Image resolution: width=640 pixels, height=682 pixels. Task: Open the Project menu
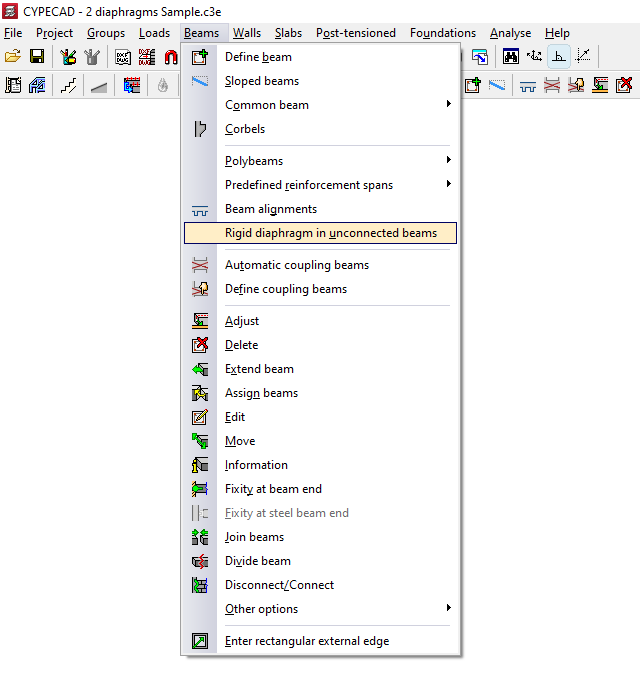54,33
